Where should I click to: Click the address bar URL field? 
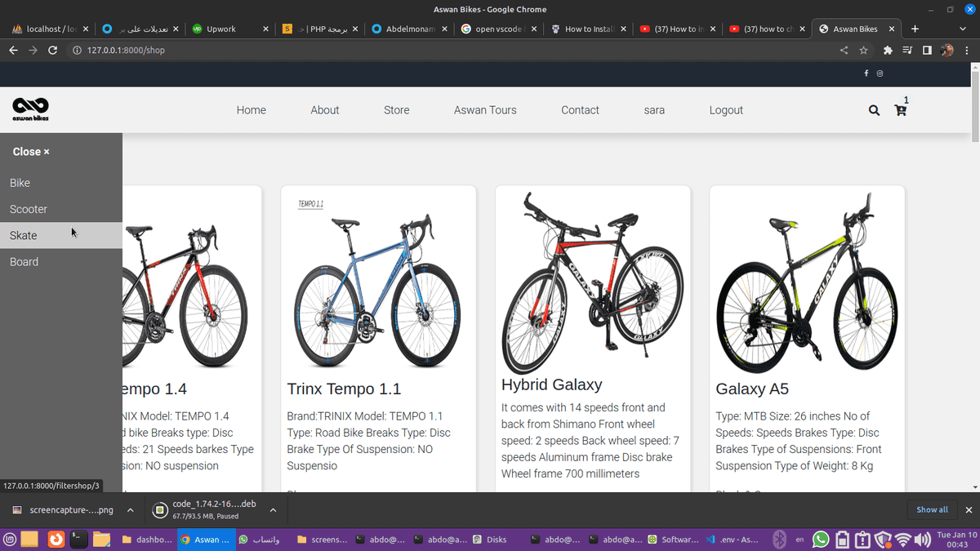[408, 50]
